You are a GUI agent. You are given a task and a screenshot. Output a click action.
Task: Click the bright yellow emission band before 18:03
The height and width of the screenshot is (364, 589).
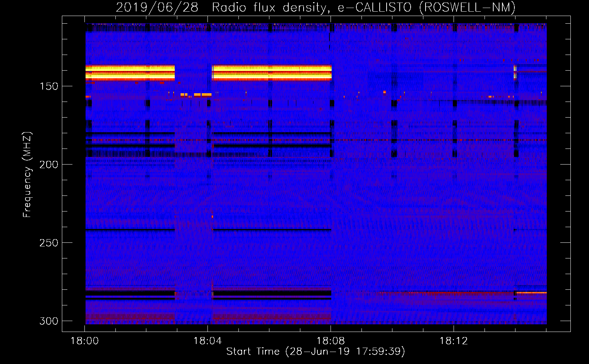[x=130, y=72]
